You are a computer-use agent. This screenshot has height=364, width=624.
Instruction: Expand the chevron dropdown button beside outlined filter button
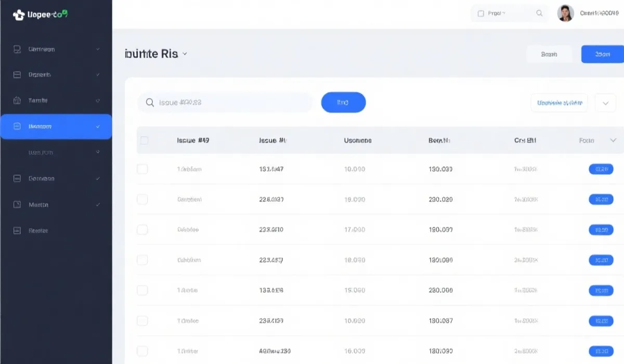coord(605,103)
